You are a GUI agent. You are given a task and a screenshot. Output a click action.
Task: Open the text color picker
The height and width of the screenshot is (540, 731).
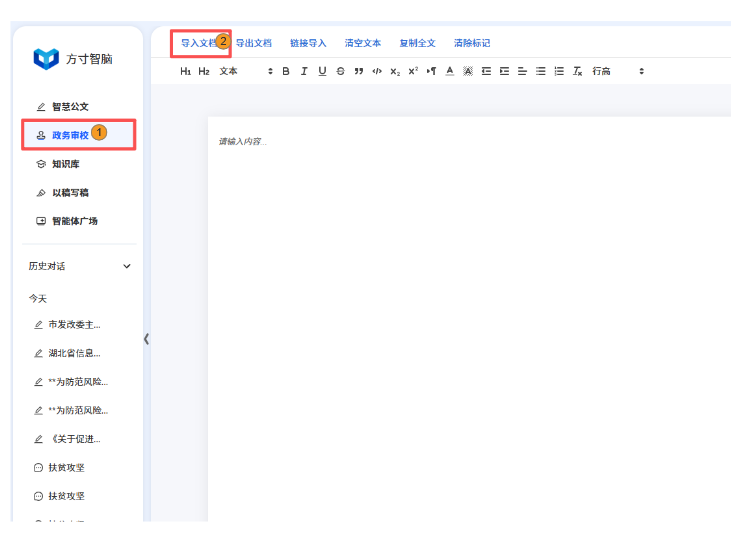449,71
